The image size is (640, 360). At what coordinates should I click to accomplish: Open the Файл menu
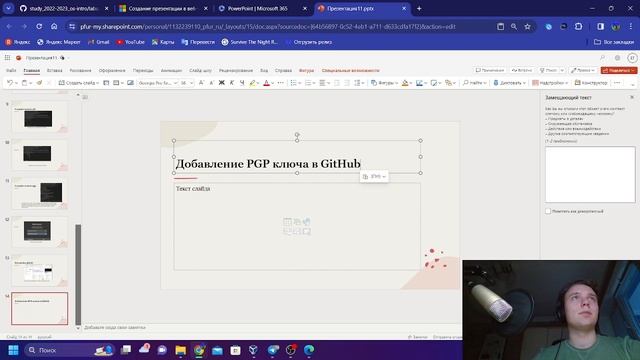pos(11,71)
